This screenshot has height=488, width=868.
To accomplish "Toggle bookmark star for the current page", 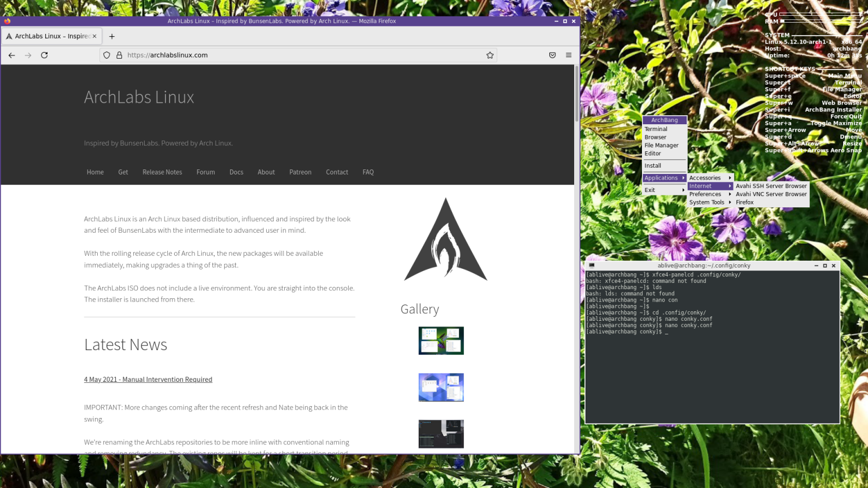I will tap(489, 55).
